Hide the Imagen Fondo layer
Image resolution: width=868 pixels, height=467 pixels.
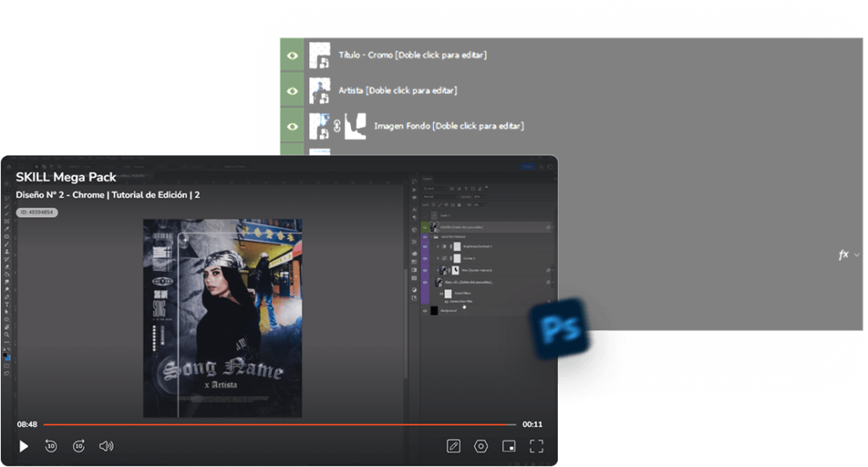(292, 126)
